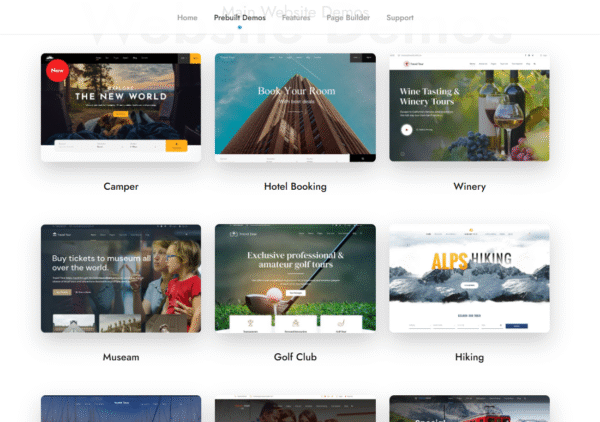Open the Hotel Booking demo title
This screenshot has width=600, height=422.
tap(295, 186)
